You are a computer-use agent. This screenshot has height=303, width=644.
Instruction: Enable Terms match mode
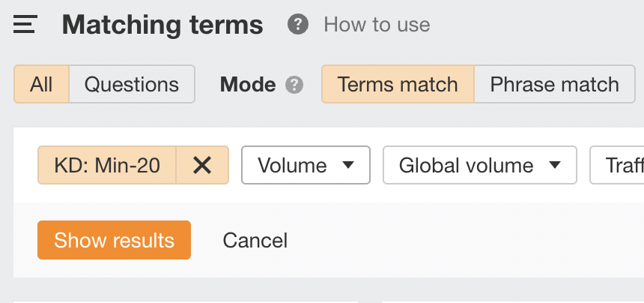(398, 84)
